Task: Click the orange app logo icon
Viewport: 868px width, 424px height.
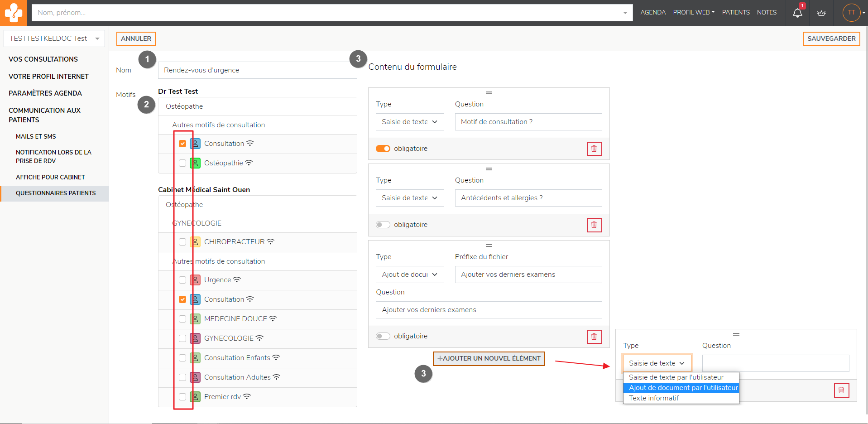Action: pyautogui.click(x=14, y=13)
